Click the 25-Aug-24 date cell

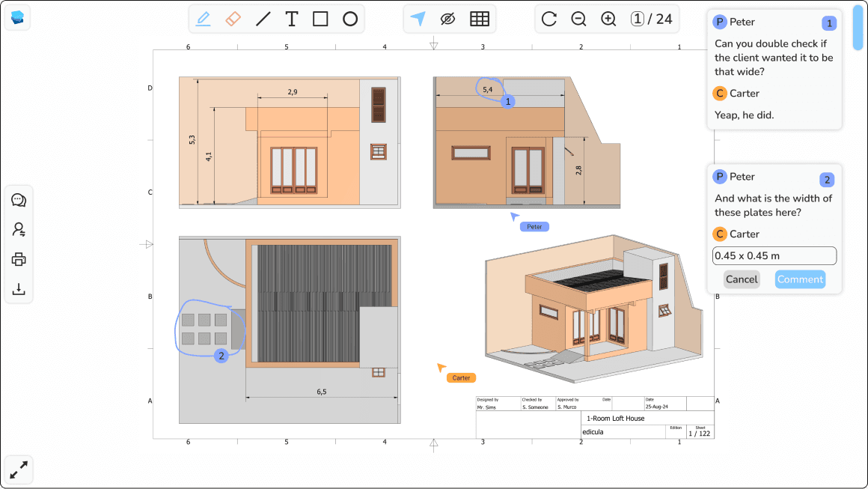point(656,407)
